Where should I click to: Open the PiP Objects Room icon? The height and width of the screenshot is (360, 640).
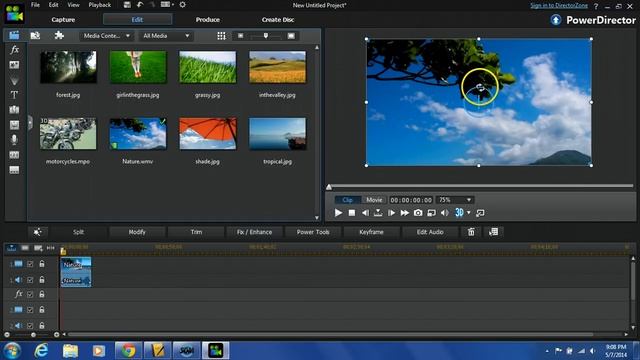coord(14,65)
